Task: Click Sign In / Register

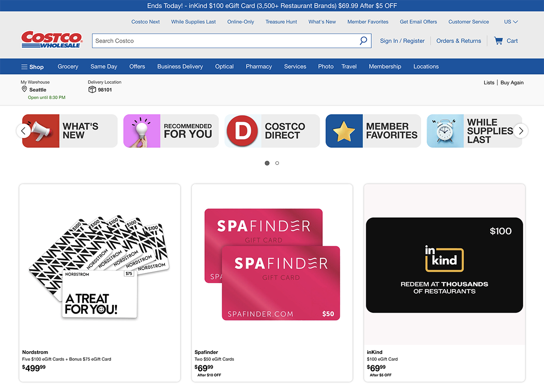Action: point(403,41)
